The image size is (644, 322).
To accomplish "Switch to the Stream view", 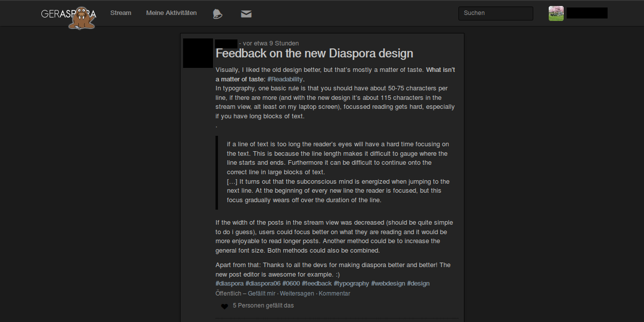I will [120, 13].
